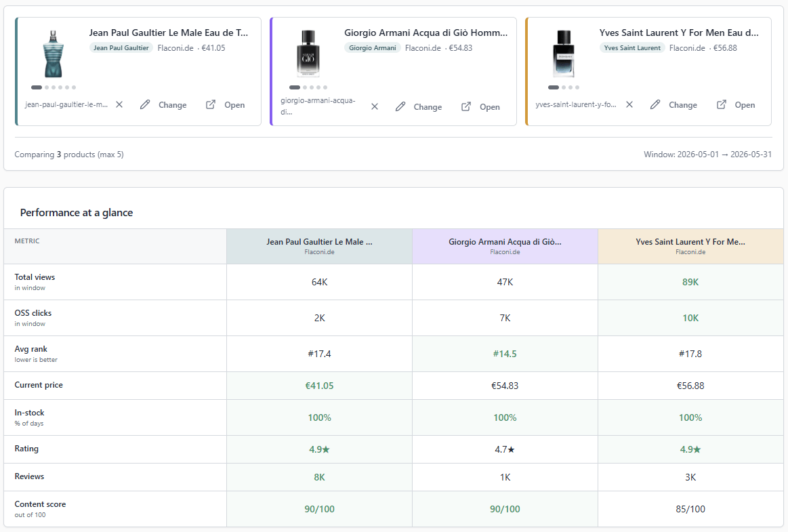Screen dimensions: 788x532
Task: Click Comparing 3 products text
Action: pyautogui.click(x=69, y=155)
